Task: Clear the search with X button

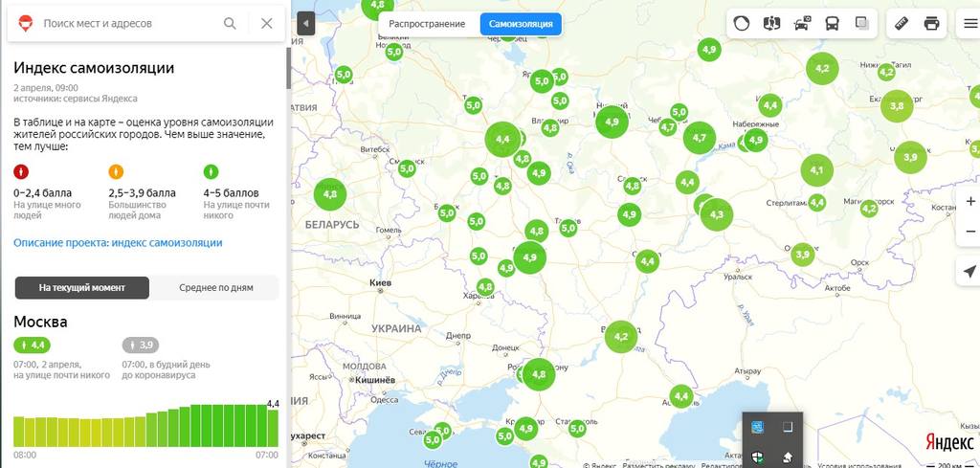Action: click(267, 24)
